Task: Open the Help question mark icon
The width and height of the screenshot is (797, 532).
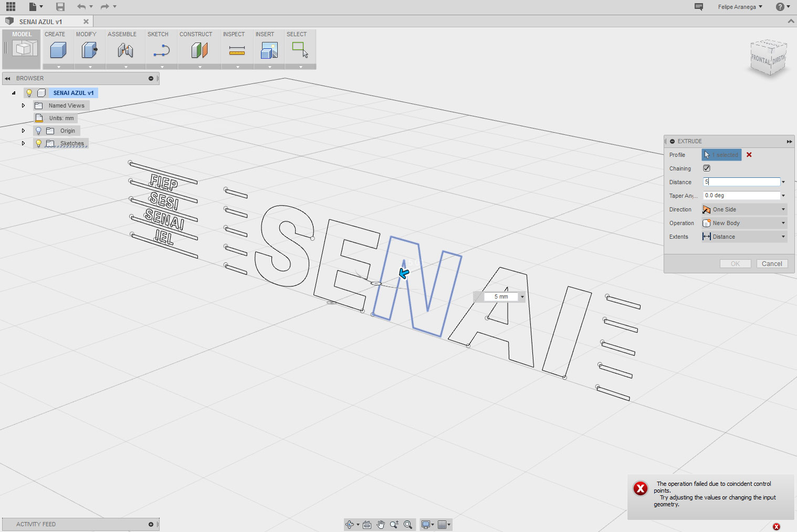Action: pos(780,7)
